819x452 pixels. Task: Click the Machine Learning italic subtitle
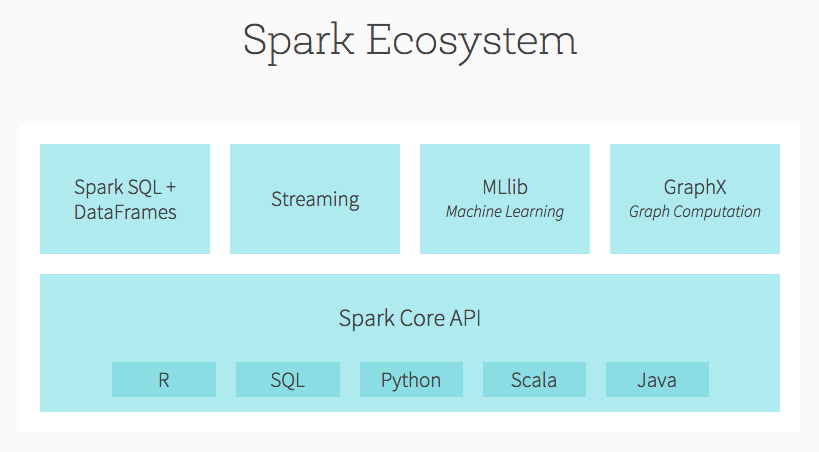pos(504,212)
